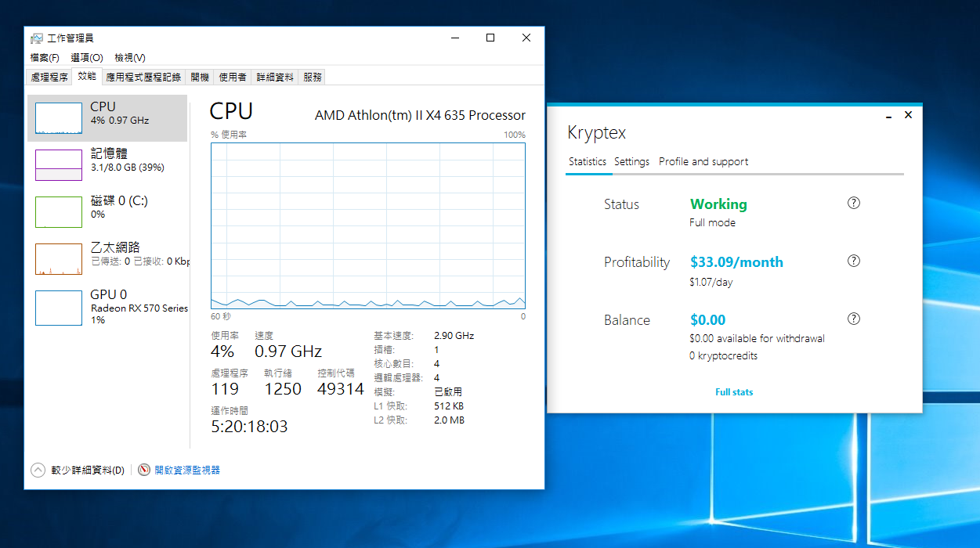Image resolution: width=980 pixels, height=548 pixels.
Task: Click the 119 processes value
Action: tap(225, 389)
